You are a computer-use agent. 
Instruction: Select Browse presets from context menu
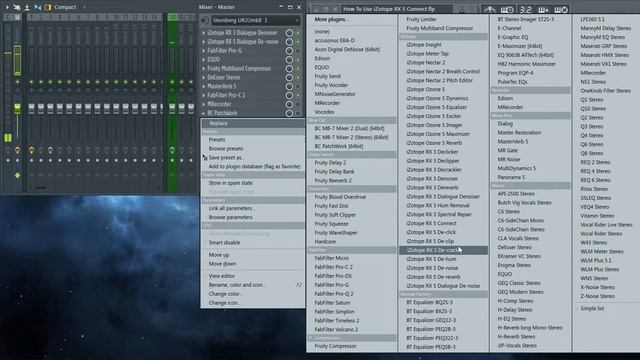pos(226,149)
